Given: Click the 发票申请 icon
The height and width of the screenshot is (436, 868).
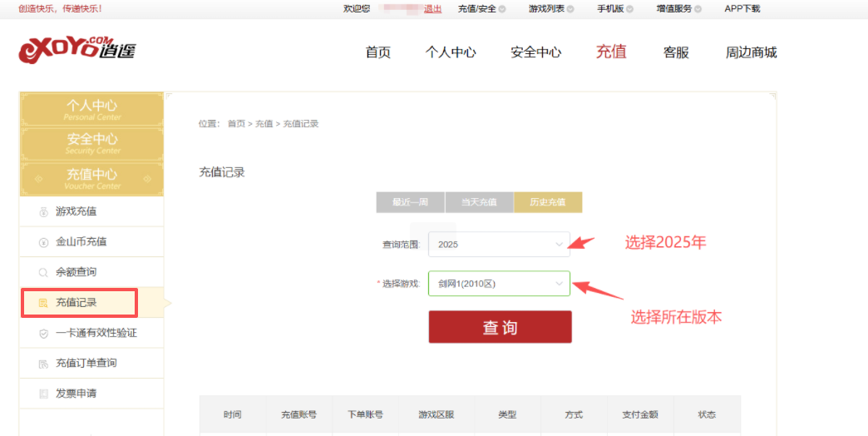Looking at the screenshot, I should point(43,394).
